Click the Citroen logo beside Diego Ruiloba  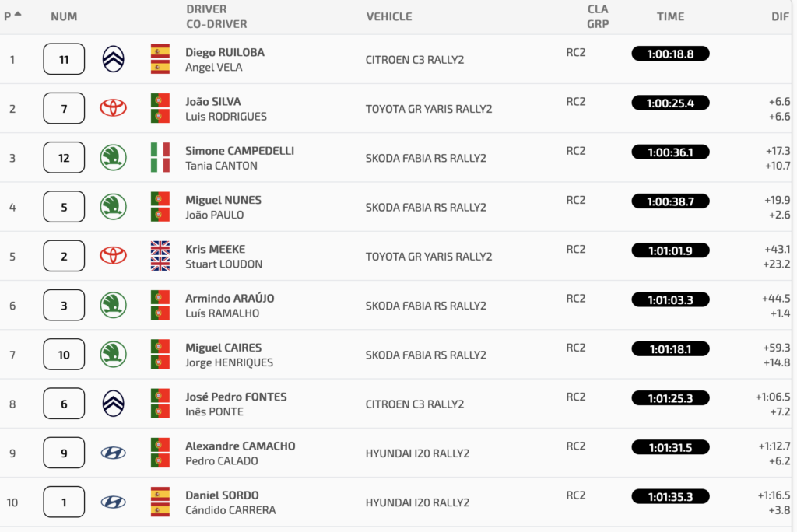pyautogui.click(x=113, y=59)
